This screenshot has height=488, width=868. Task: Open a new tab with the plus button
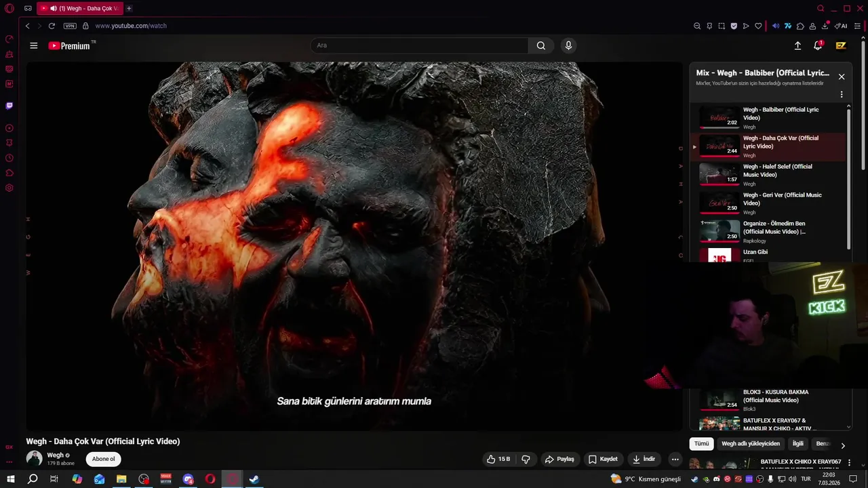click(x=129, y=8)
